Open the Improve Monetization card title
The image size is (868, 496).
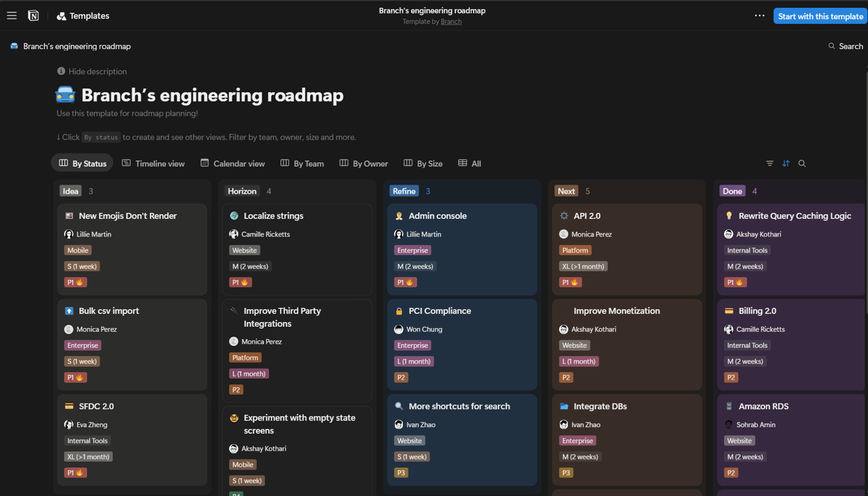pyautogui.click(x=617, y=311)
